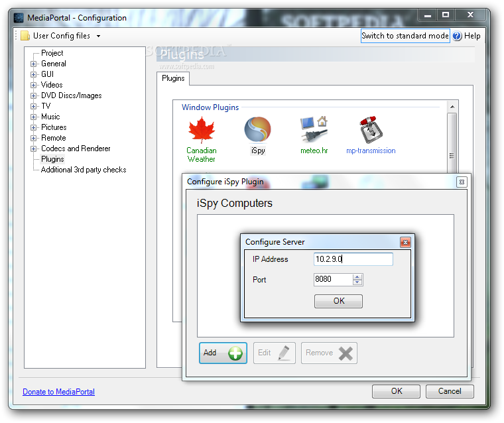Viewport: 504px width, 423px height.
Task: Select the mp-transmission plugin icon
Action: [371, 129]
